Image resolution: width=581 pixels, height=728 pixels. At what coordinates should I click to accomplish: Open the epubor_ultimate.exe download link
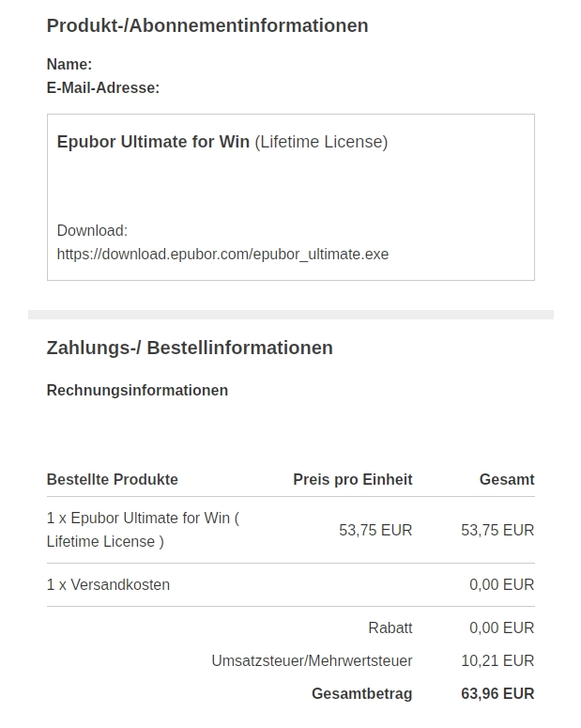222,254
